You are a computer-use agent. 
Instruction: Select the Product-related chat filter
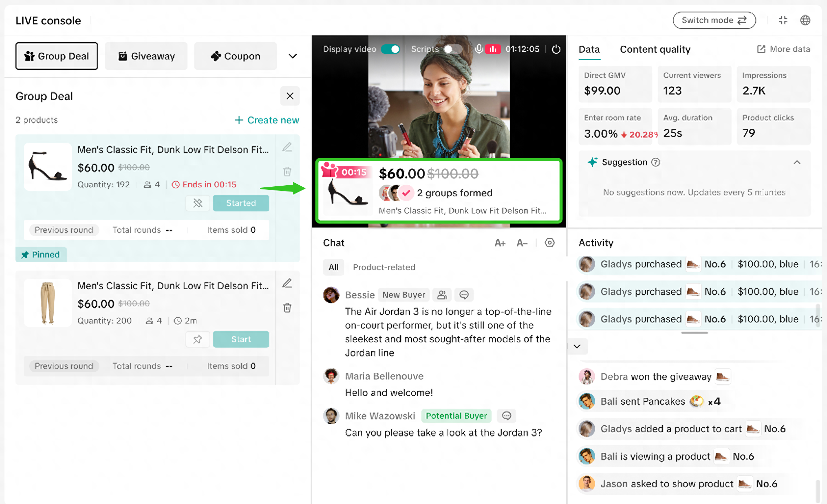(x=384, y=267)
